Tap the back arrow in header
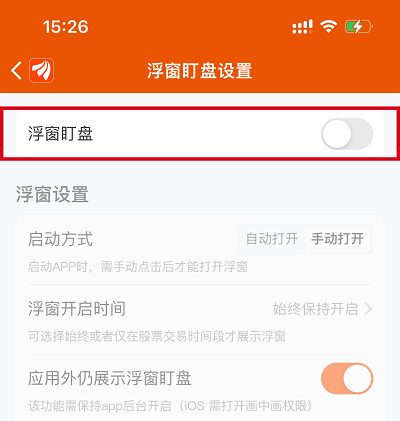 point(16,70)
